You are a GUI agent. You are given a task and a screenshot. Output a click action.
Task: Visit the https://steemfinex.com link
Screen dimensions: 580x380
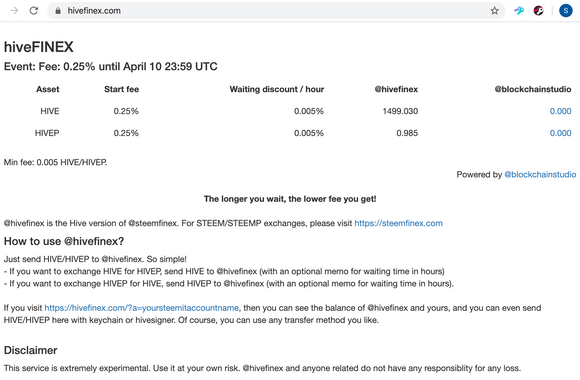tap(398, 223)
